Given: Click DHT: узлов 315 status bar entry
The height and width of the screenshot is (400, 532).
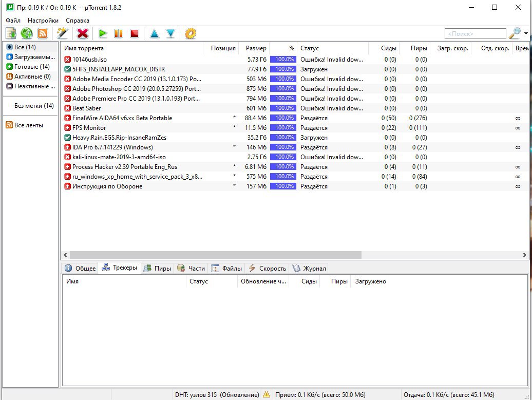Looking at the screenshot, I should (x=217, y=395).
